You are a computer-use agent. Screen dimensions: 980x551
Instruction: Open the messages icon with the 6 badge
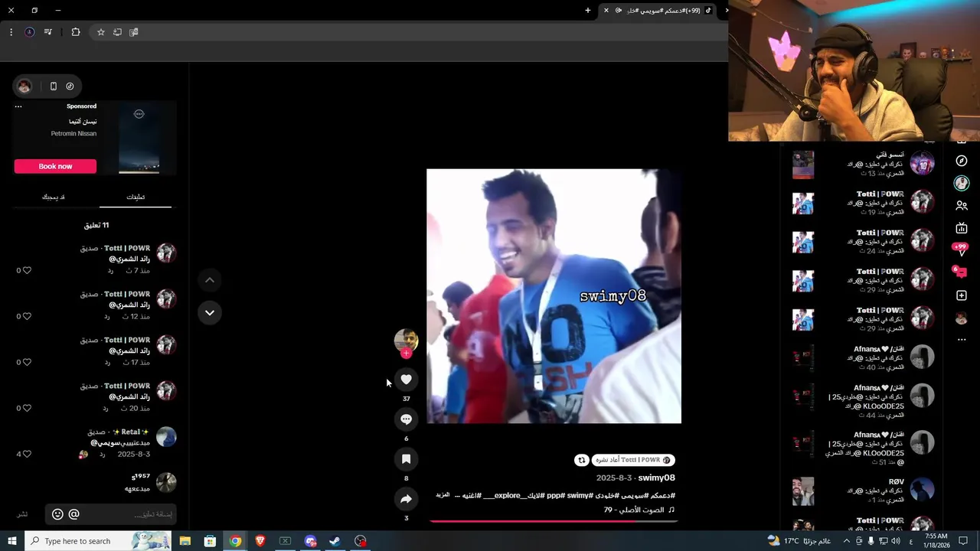pos(960,272)
